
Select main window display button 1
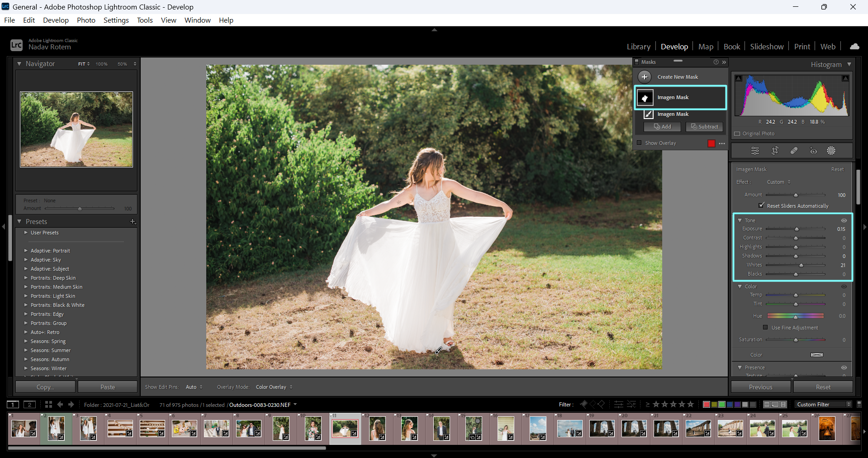point(13,405)
